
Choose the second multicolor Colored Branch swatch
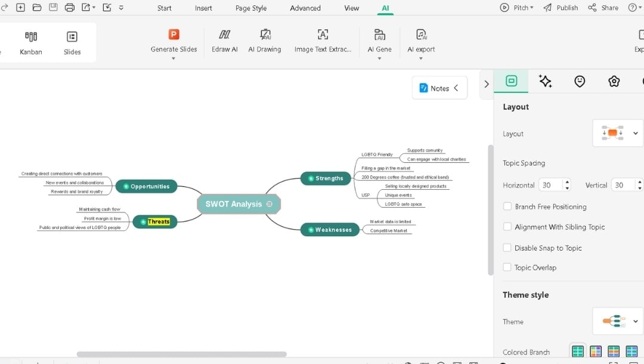[596, 351]
